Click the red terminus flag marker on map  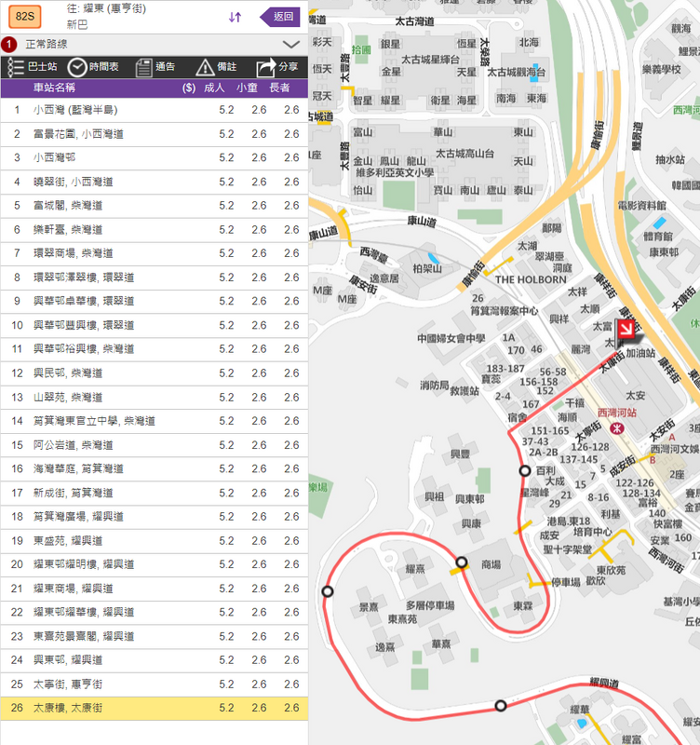click(627, 332)
